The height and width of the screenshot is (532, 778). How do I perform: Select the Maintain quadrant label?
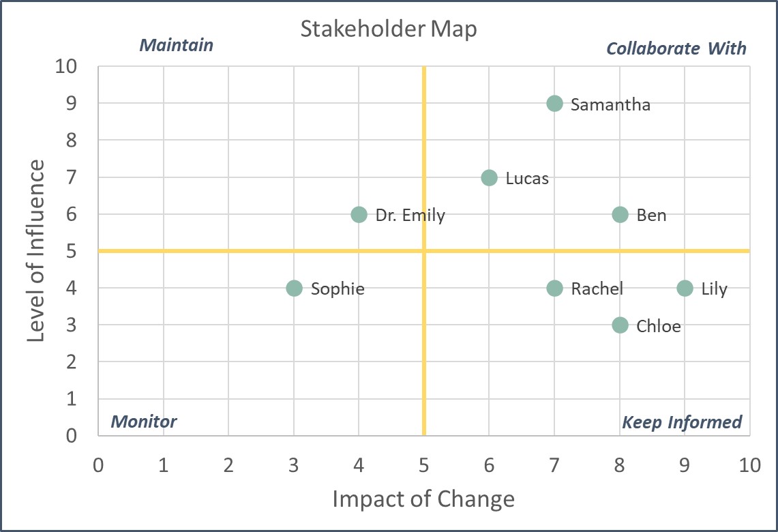point(176,46)
